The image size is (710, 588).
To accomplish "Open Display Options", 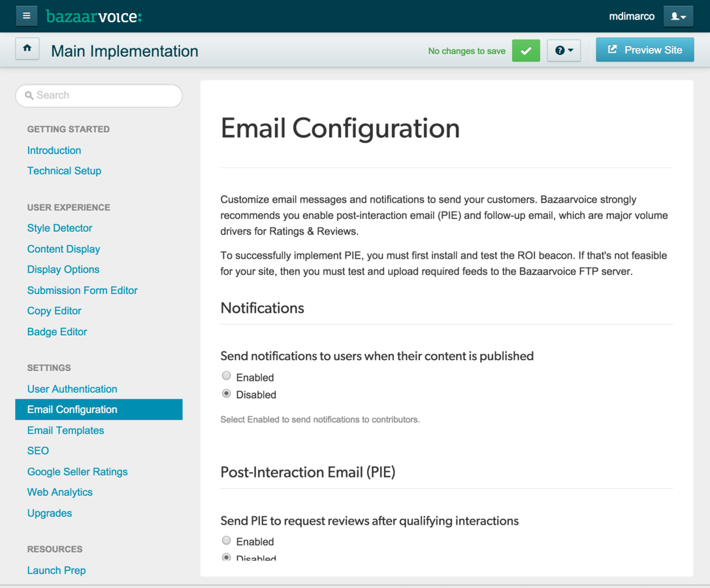I will click(x=63, y=270).
